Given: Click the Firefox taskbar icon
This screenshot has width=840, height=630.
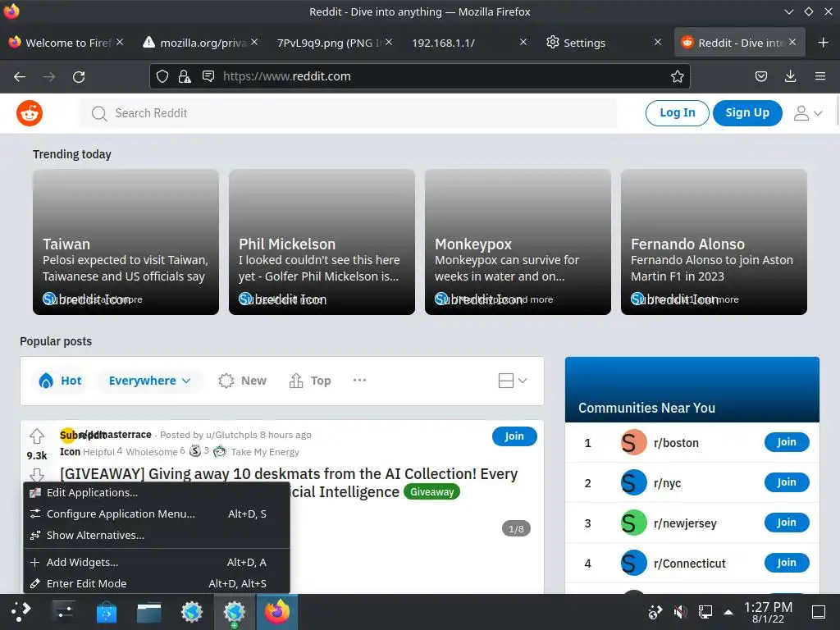Looking at the screenshot, I should pos(277,612).
